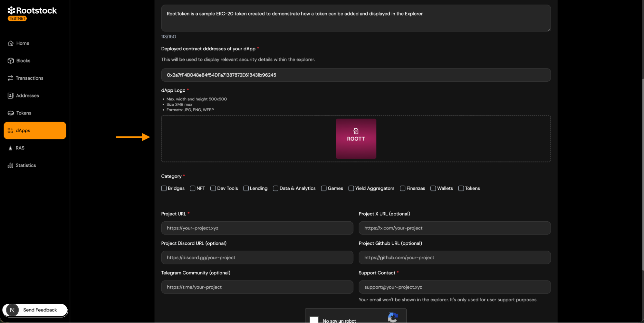The image size is (644, 323).
Task: Open Blocks via its cube icon
Action: tap(11, 61)
